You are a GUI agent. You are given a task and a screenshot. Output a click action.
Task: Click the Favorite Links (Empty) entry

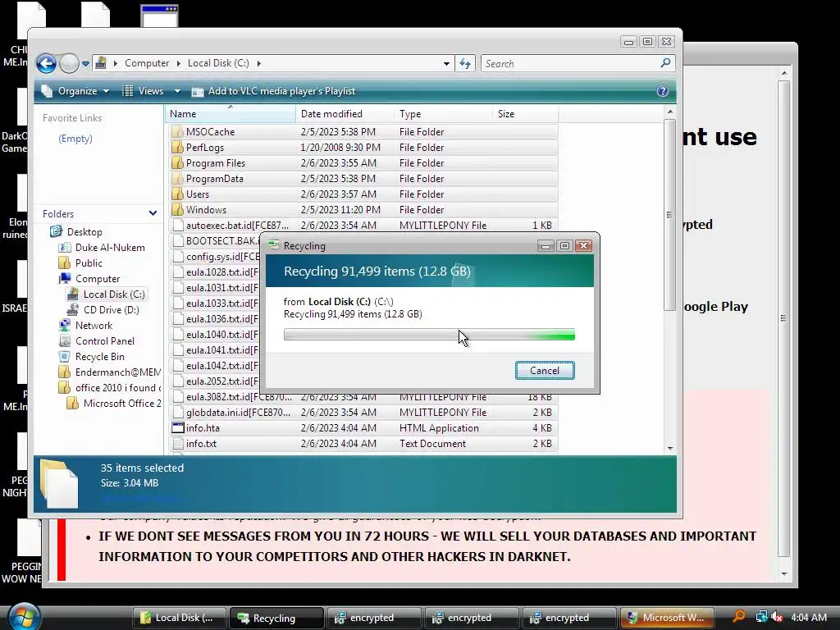tap(75, 138)
